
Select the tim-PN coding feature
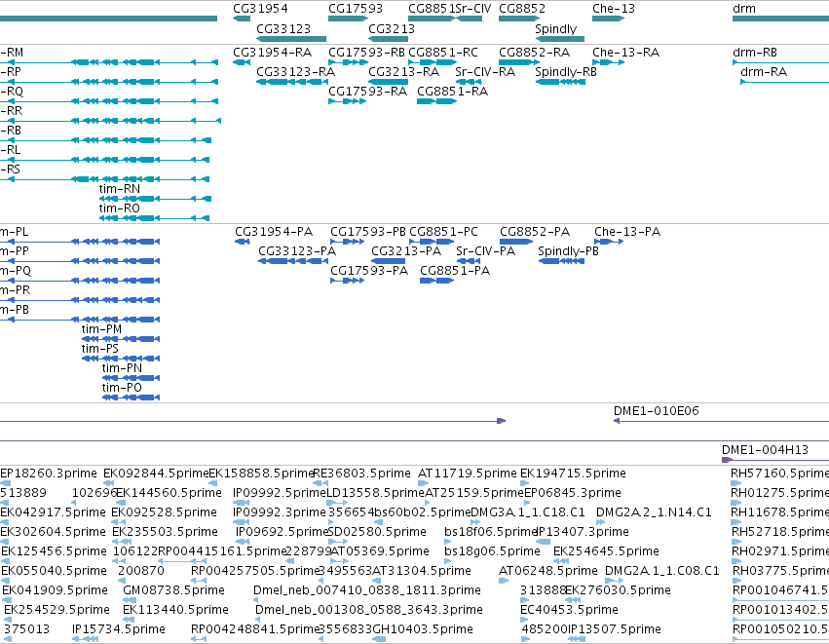[132, 378]
